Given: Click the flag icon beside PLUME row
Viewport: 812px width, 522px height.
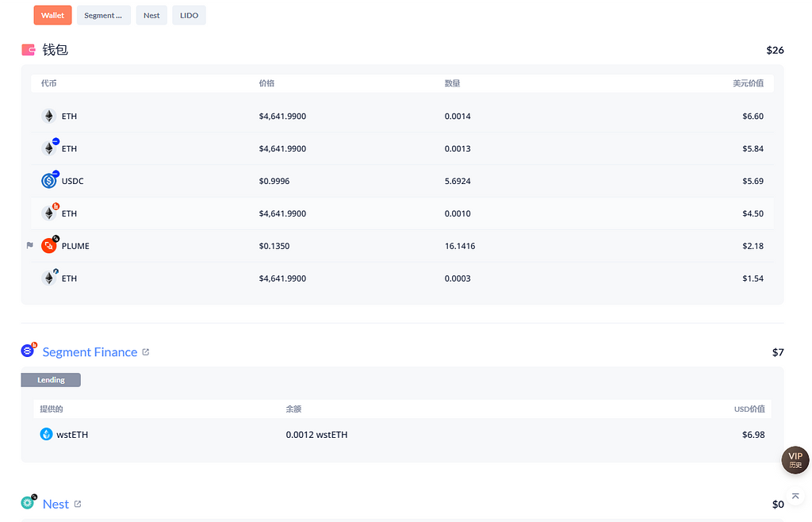Looking at the screenshot, I should (x=30, y=246).
